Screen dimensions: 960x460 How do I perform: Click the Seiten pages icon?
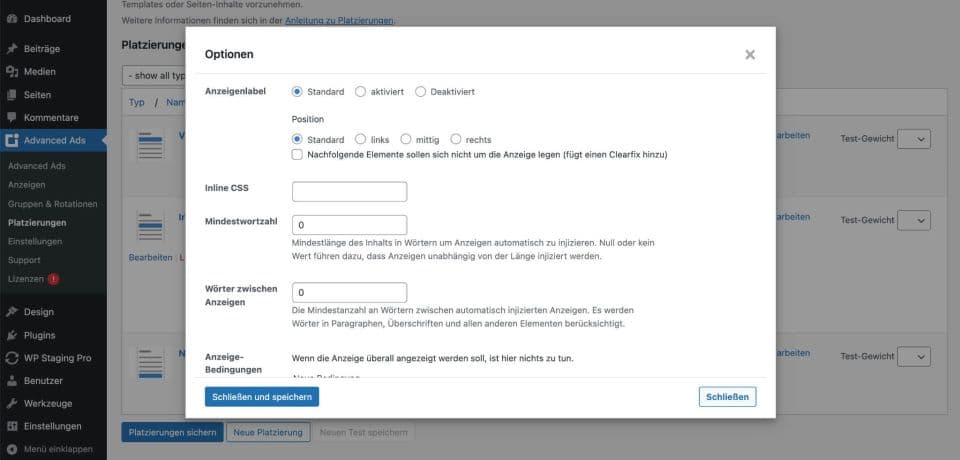coord(12,95)
